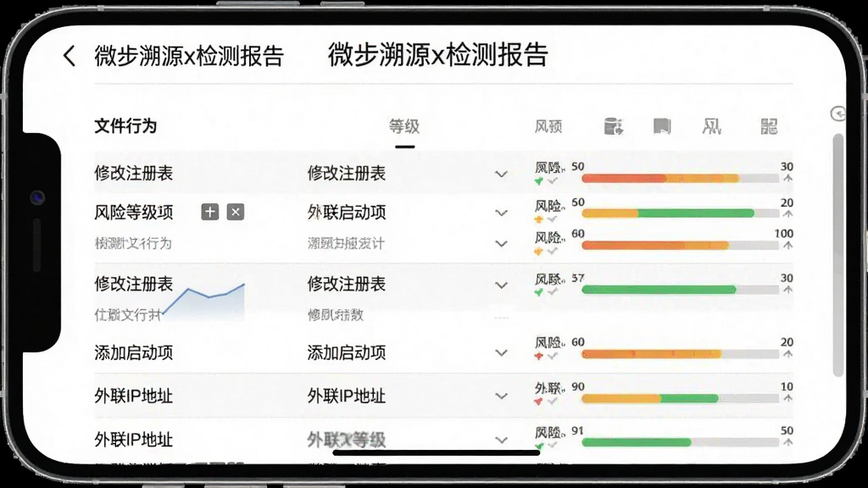Open the grid code icon in header
This screenshot has height=488, width=868.
[x=769, y=127]
